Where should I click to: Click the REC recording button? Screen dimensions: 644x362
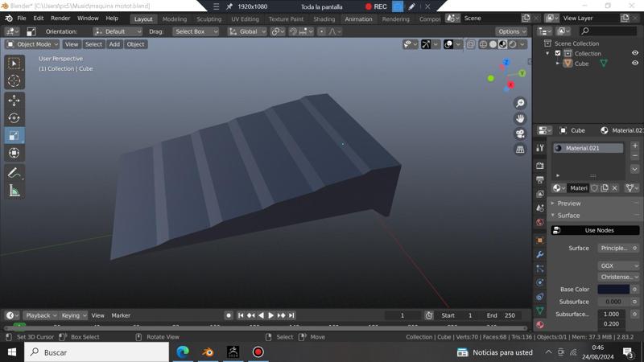pos(376,6)
